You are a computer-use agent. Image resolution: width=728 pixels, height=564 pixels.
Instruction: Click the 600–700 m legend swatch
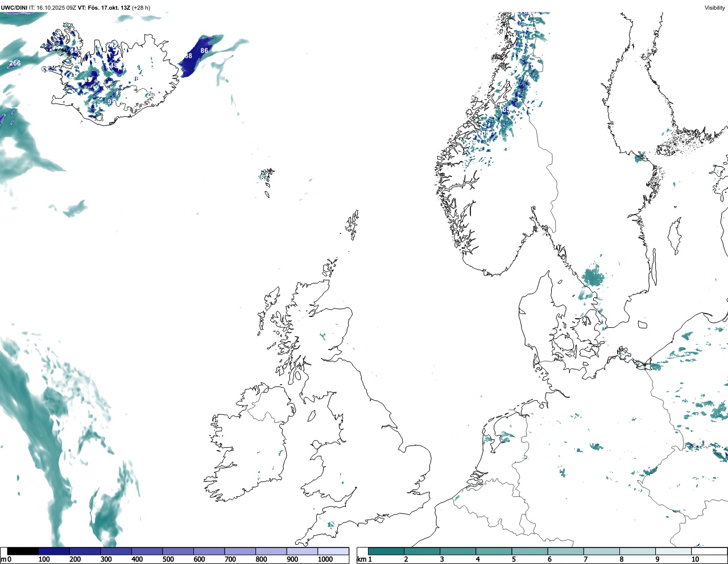[209, 551]
